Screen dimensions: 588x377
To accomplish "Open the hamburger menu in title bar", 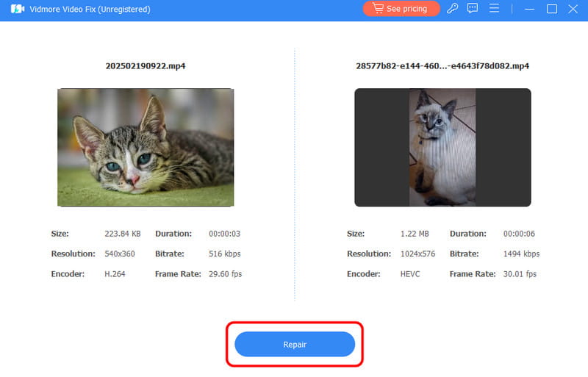I will [495, 9].
